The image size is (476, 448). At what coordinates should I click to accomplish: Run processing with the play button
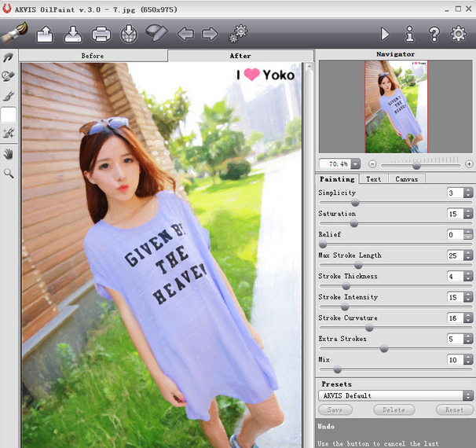click(x=385, y=34)
